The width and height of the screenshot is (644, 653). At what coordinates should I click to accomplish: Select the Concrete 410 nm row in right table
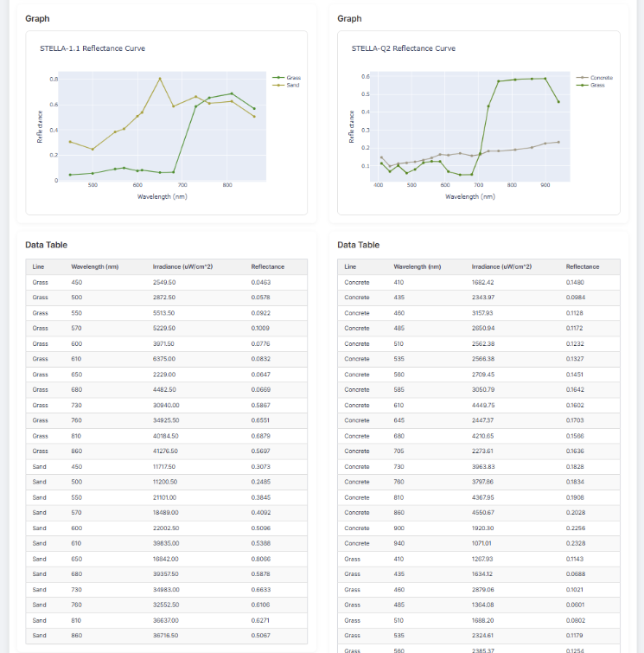coord(479,282)
